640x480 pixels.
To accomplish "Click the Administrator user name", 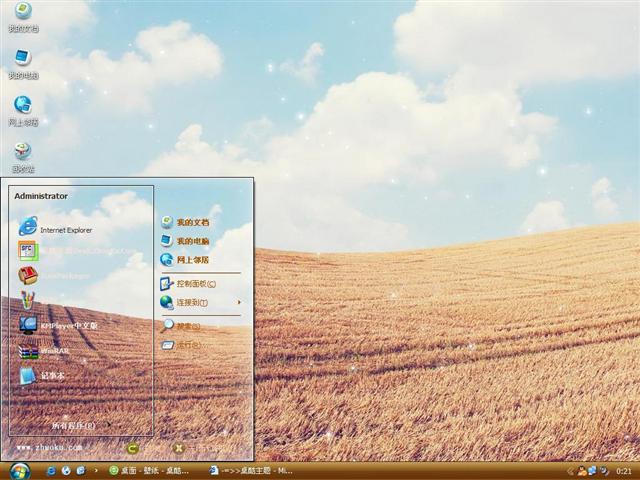I will pos(41,196).
